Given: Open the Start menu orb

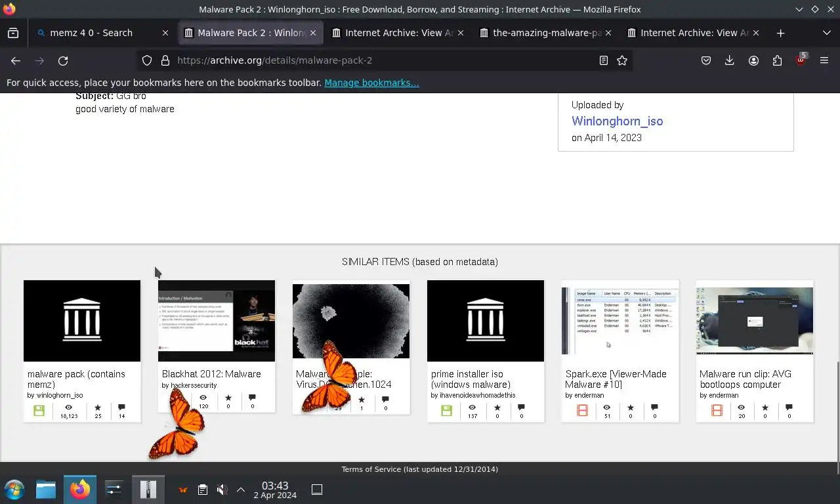Looking at the screenshot, I should (14, 490).
